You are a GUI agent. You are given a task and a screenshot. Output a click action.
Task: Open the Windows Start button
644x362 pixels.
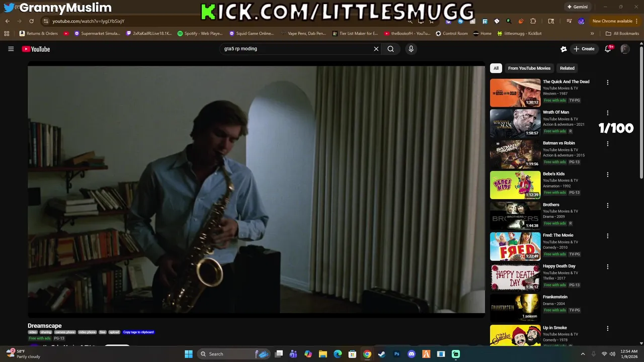189,354
